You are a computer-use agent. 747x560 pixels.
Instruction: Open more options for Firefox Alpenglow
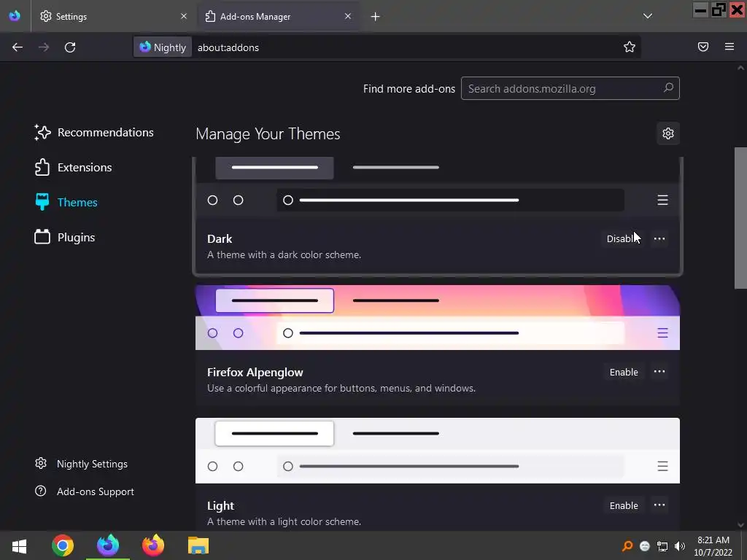click(x=659, y=372)
